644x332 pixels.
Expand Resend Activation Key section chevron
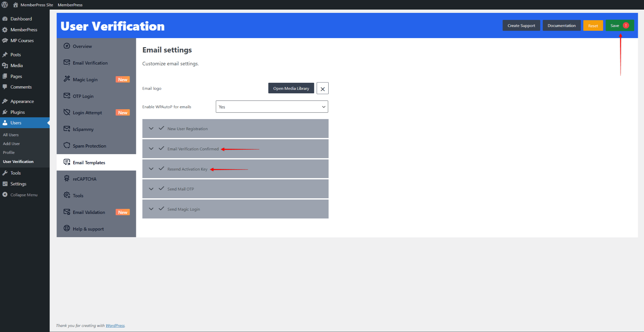point(151,169)
